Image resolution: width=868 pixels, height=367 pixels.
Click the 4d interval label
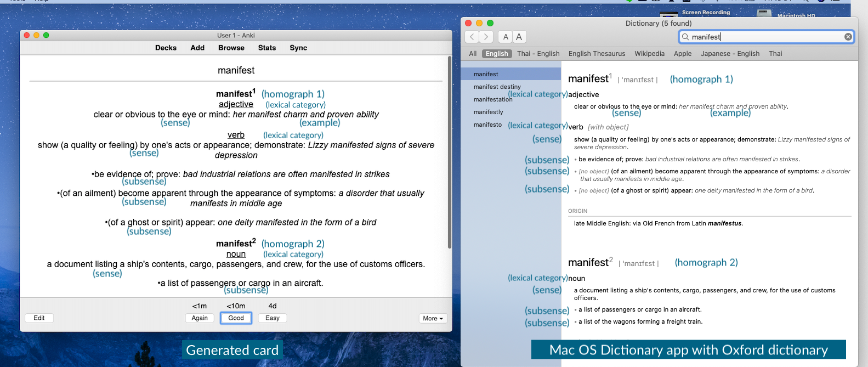point(273,306)
